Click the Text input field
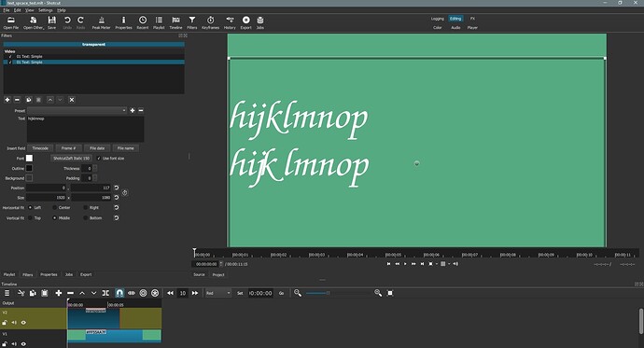644x348 pixels. [x=86, y=129]
